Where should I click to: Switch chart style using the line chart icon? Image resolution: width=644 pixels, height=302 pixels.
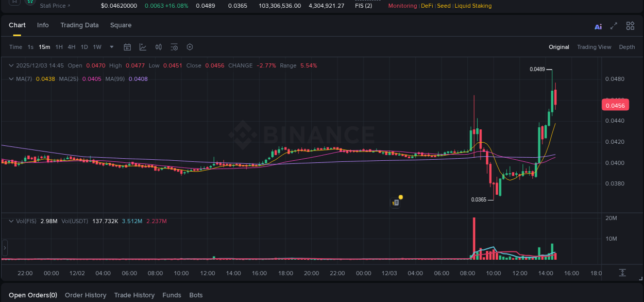[x=143, y=47]
